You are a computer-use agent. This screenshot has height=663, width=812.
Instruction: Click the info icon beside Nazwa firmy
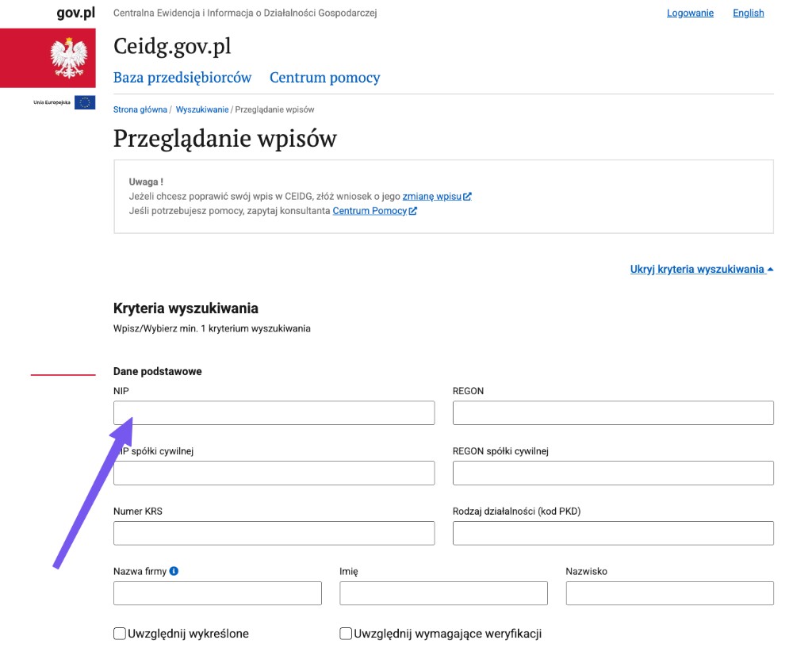(174, 571)
